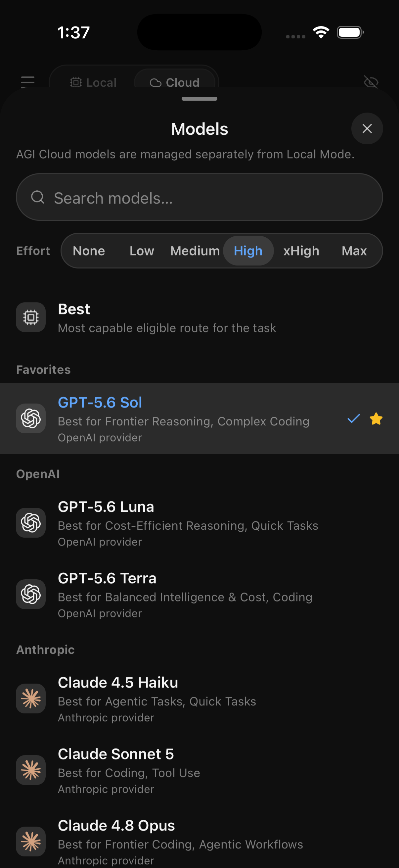Image resolution: width=399 pixels, height=868 pixels.
Task: Click the blue checkmark on GPT-5.6 Sol
Action: coord(354,418)
